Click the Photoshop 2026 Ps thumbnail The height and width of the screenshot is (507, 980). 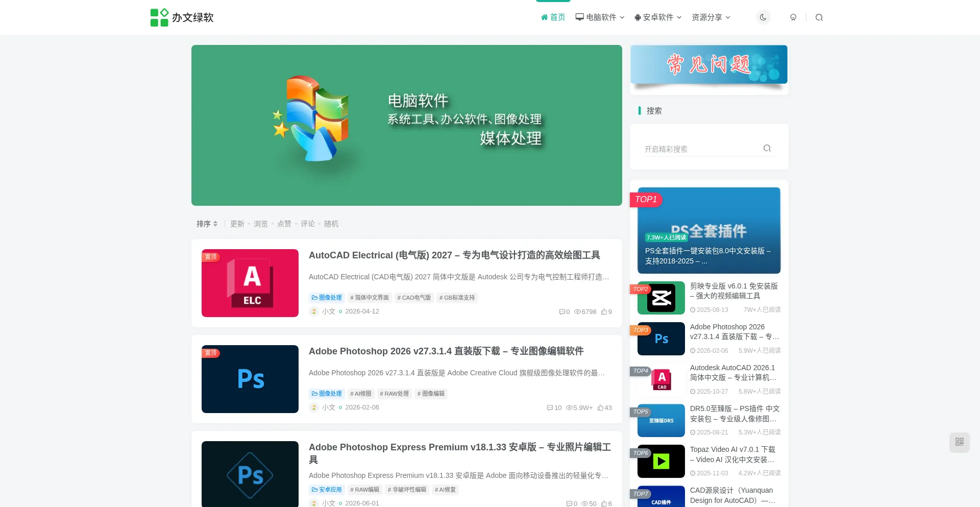tap(250, 379)
